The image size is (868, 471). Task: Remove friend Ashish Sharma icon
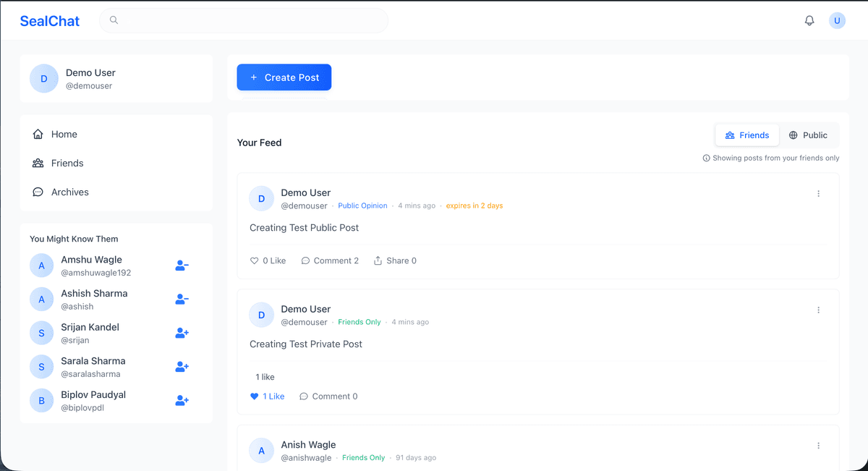182,300
